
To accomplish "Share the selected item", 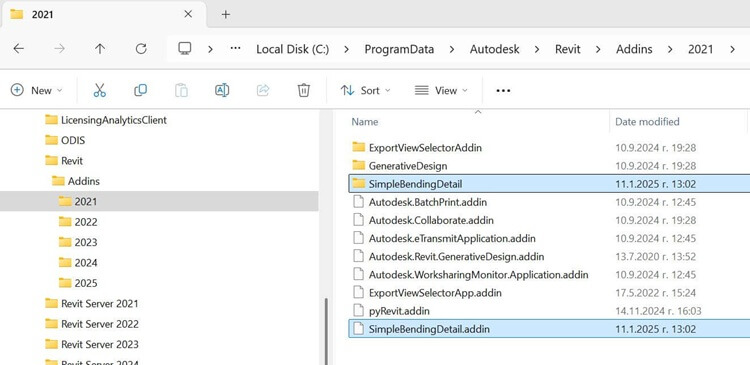I will tap(263, 90).
